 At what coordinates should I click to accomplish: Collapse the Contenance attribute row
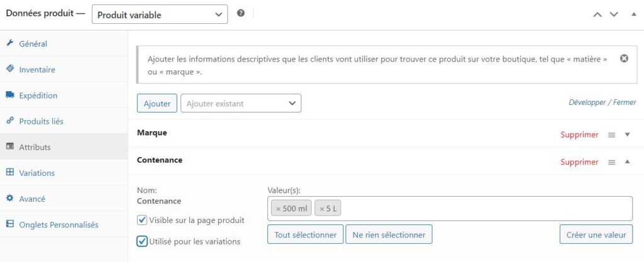coord(627,162)
